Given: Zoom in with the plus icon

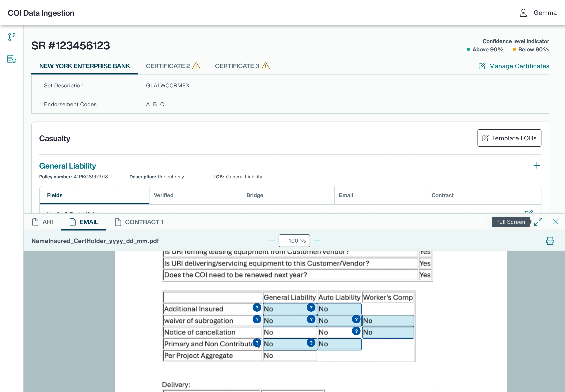Looking at the screenshot, I should tap(317, 241).
